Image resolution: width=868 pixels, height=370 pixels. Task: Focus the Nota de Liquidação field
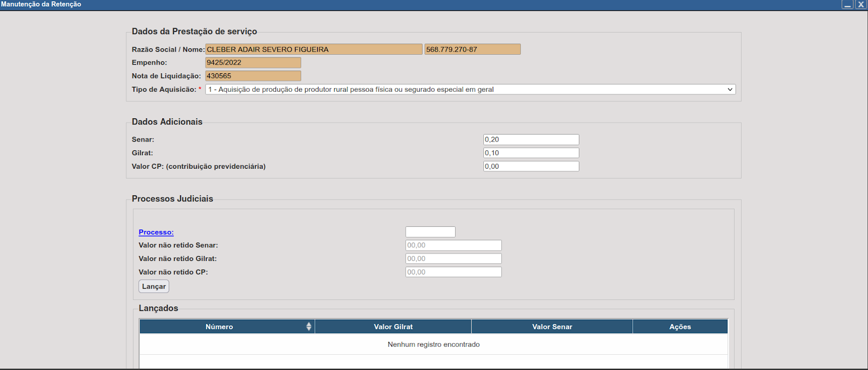click(253, 76)
